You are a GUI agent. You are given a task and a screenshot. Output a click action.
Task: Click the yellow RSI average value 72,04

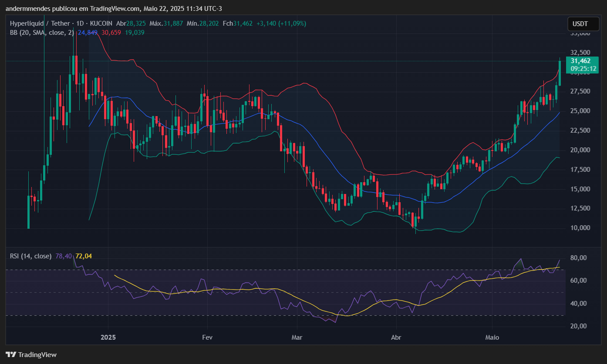coord(84,256)
